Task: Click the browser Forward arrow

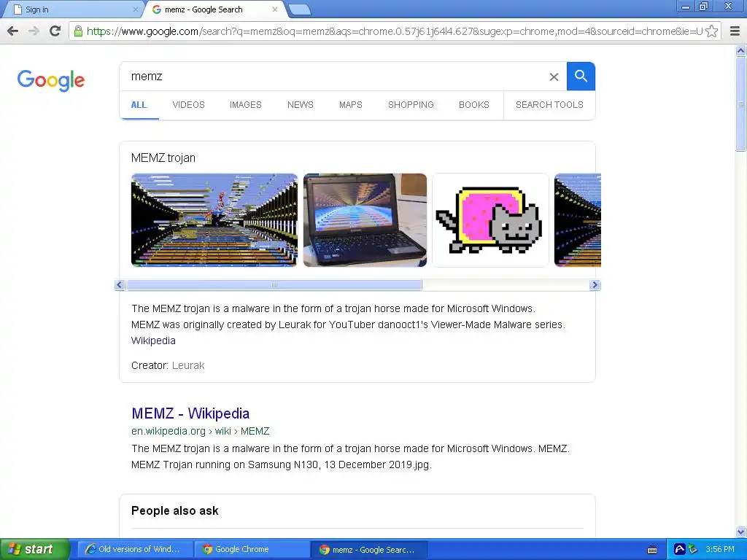Action: (34, 31)
